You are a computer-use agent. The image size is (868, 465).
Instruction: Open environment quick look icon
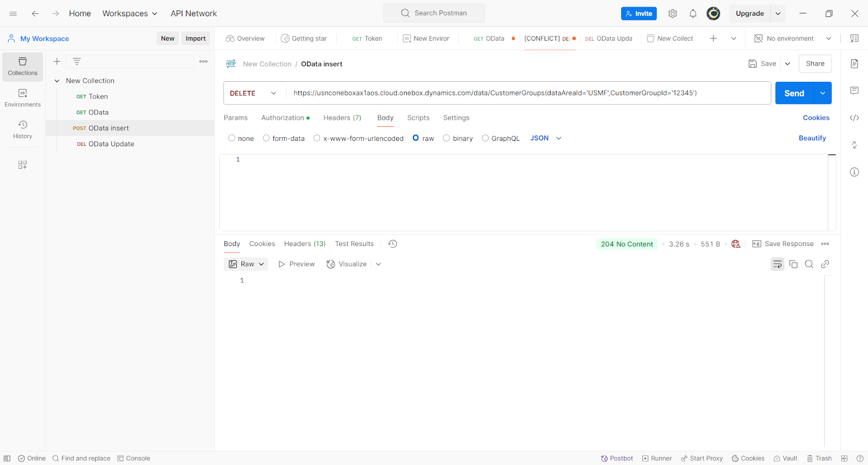[x=854, y=38]
